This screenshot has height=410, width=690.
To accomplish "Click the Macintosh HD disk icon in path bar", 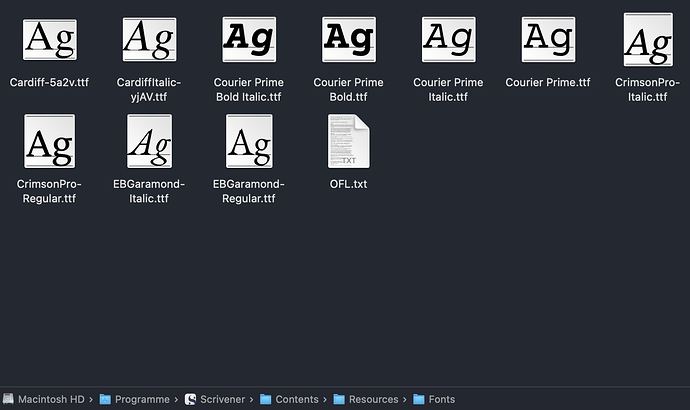I will click(8, 399).
